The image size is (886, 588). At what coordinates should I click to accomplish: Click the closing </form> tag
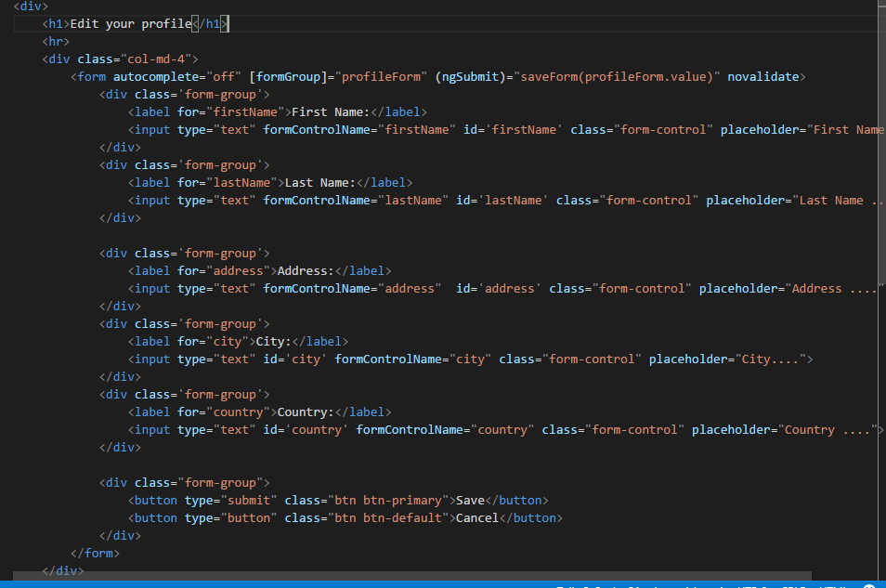95,554
